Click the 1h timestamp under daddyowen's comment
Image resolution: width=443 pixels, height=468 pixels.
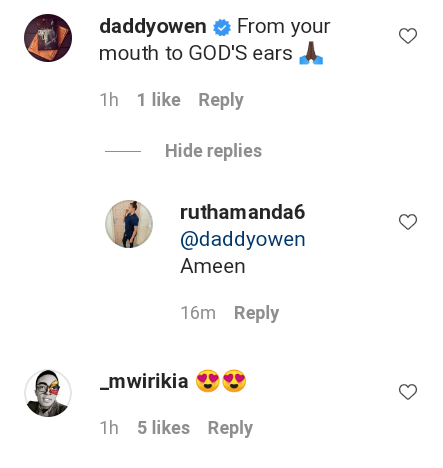(109, 100)
